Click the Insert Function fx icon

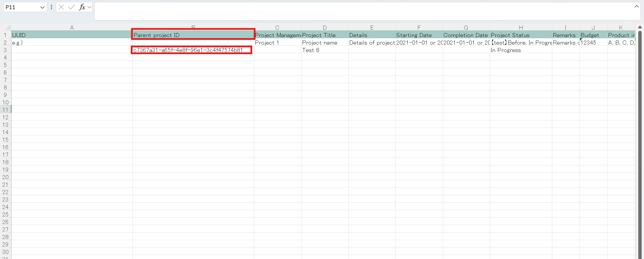coord(82,7)
